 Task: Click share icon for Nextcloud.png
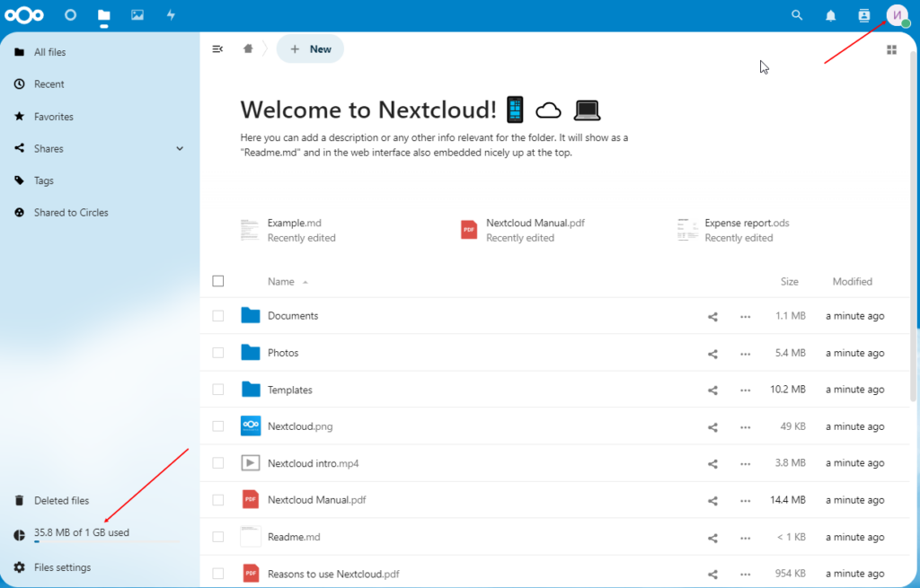point(712,427)
